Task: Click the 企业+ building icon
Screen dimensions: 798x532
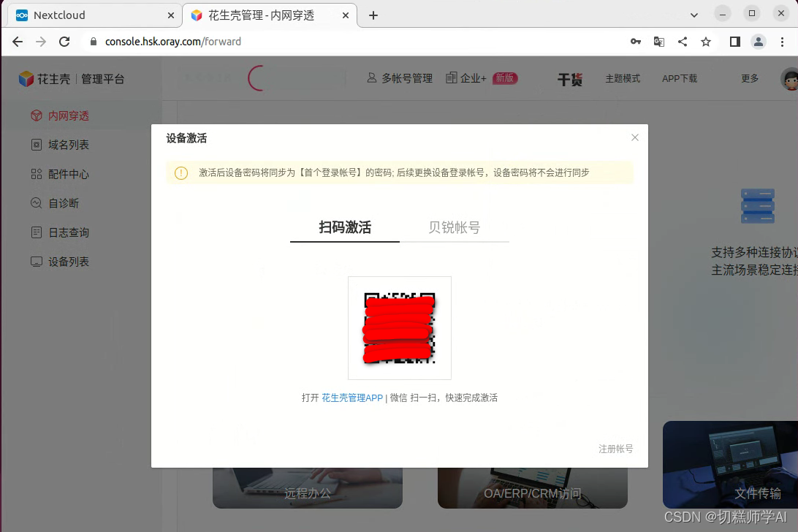Action: [452, 78]
